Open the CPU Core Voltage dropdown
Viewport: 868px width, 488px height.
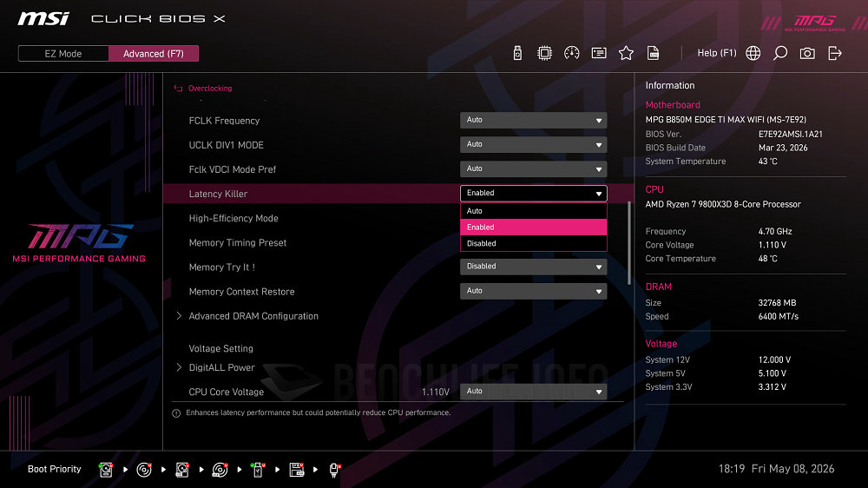[x=533, y=392]
